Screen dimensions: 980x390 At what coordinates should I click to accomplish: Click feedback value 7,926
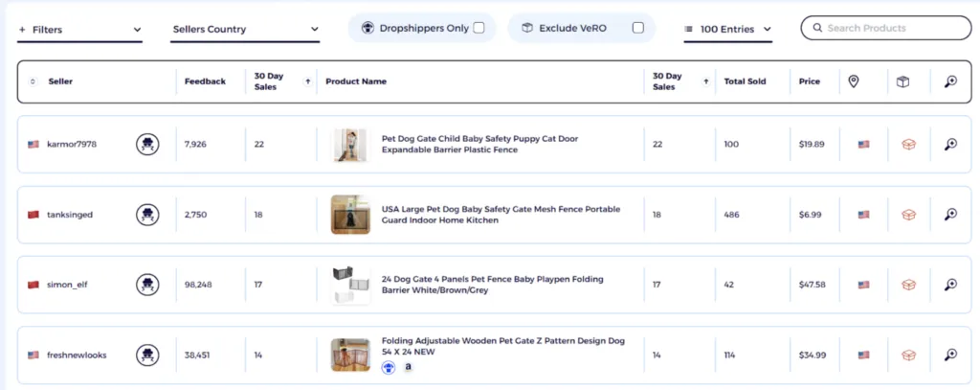point(195,145)
